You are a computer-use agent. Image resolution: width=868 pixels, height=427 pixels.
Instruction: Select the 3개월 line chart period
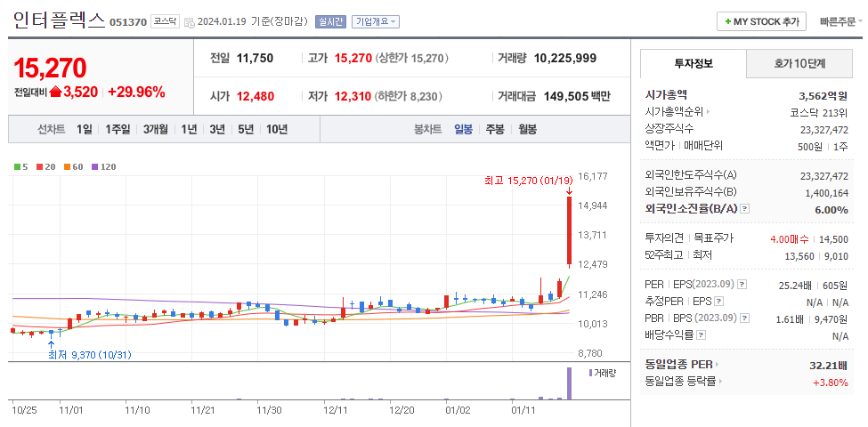pos(155,129)
